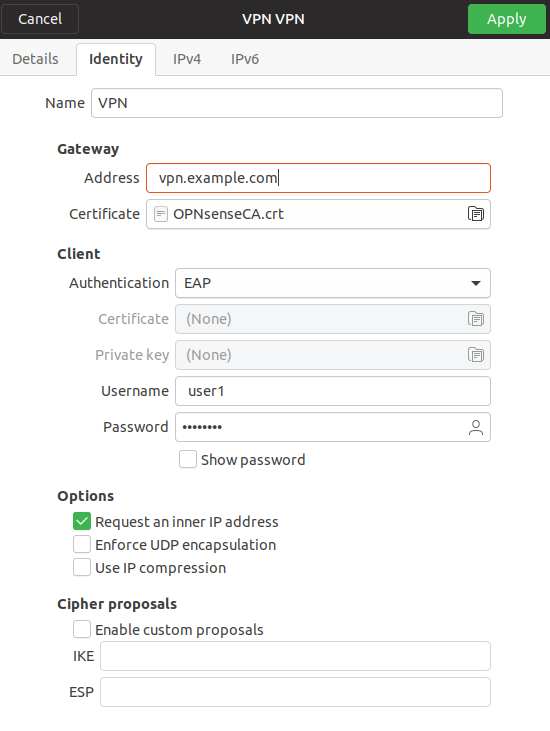Switch to the Details tab
Image resolution: width=550 pixels, height=731 pixels.
35,59
